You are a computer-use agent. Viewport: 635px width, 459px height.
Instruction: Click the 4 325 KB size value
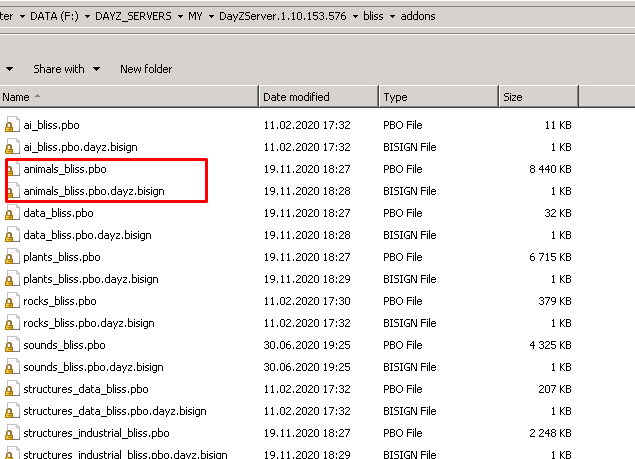click(550, 345)
